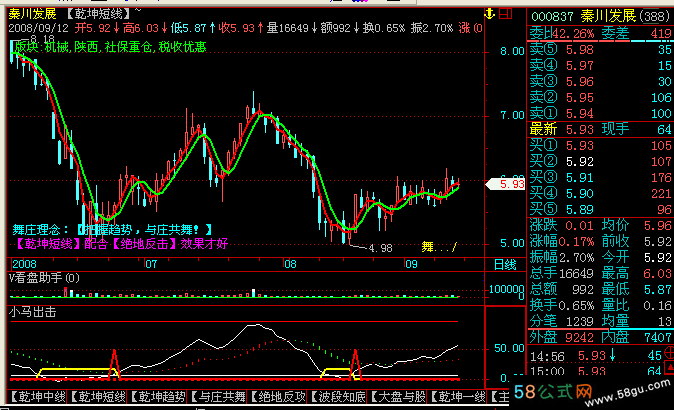Click the yellow download arrow icon atop the chart

tap(488, 13)
